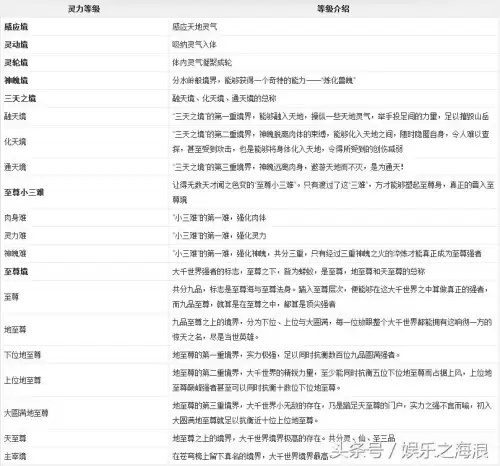This screenshot has width=500, height=466.
Task: Click the description starting 让得无数天才闻之色变
Action: (333, 192)
